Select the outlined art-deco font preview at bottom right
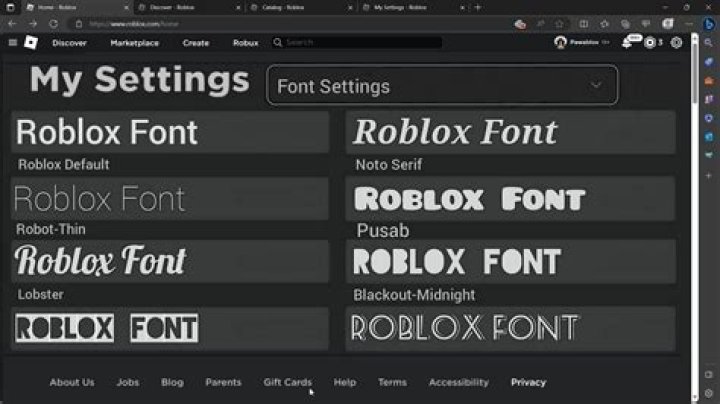The height and width of the screenshot is (404, 720). point(511,329)
